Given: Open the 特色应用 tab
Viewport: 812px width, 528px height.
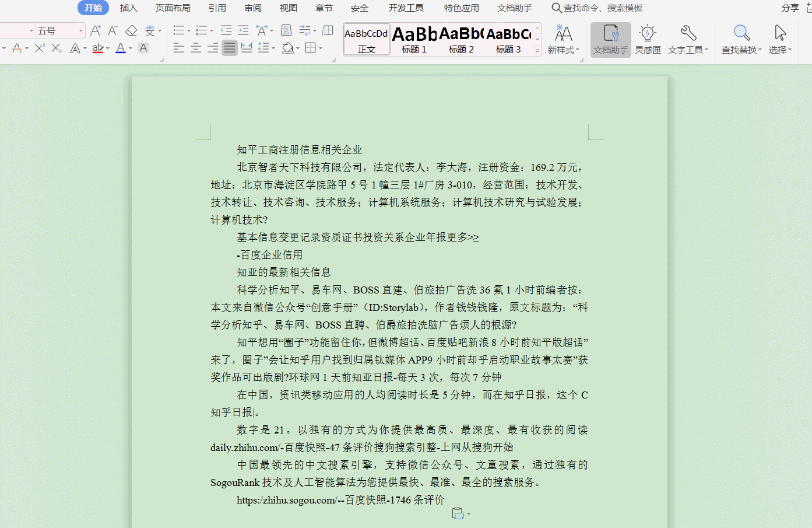Looking at the screenshot, I should (x=462, y=8).
